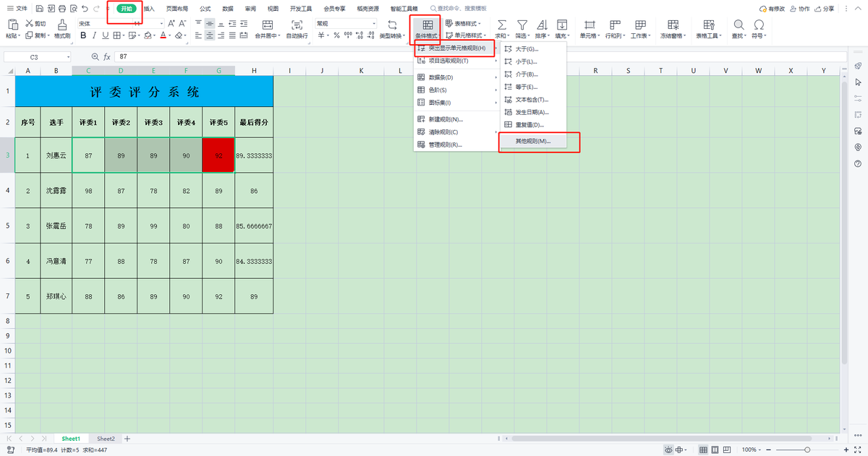
Task: Switch to the Sheet2 tab
Action: 106,439
